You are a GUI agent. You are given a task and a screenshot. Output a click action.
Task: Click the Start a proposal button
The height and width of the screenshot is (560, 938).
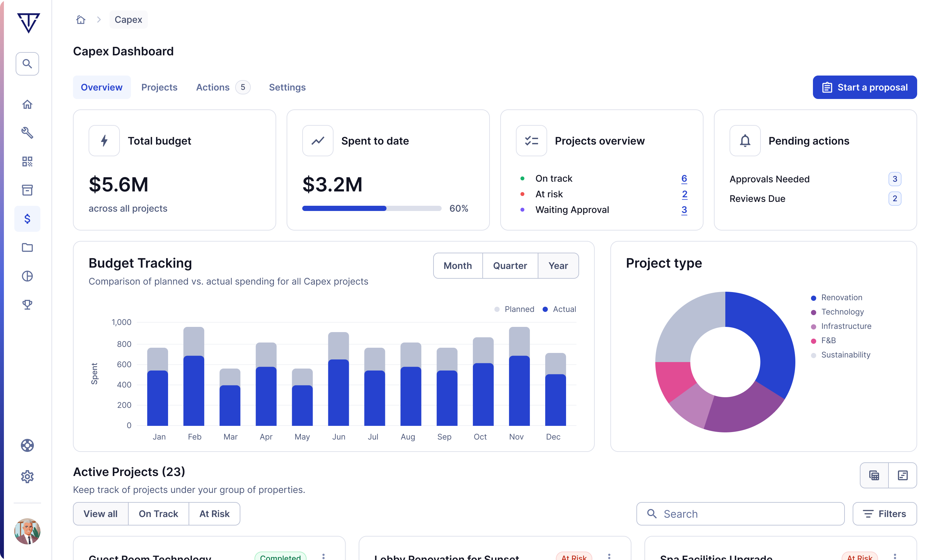(865, 87)
